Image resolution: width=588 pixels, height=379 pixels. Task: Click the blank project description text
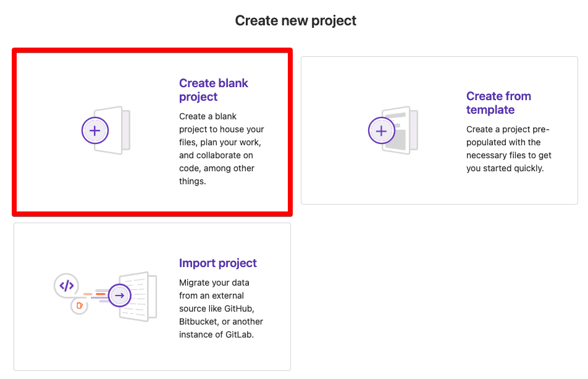pos(221,148)
